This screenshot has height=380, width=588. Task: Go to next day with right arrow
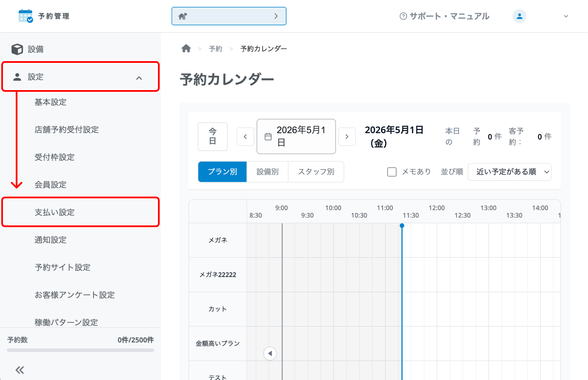point(347,136)
